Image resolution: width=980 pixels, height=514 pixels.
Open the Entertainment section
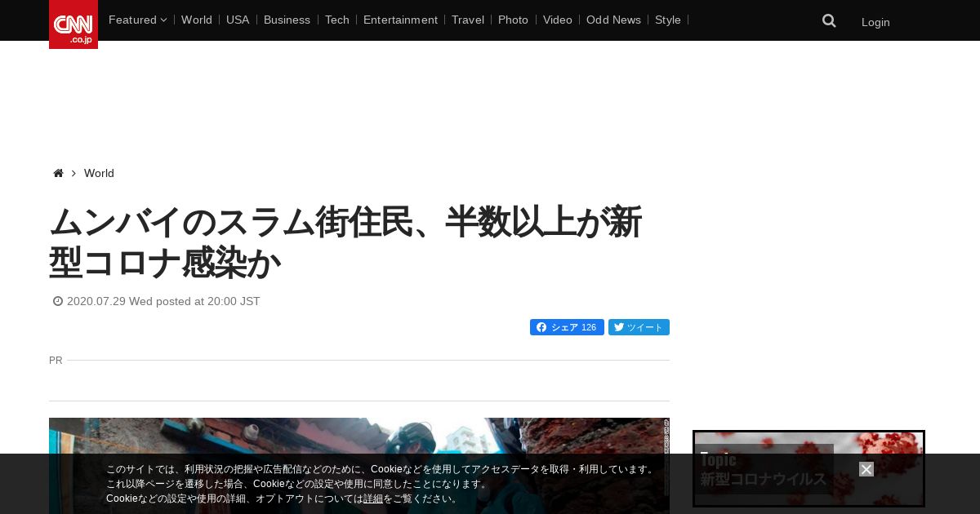pos(400,20)
